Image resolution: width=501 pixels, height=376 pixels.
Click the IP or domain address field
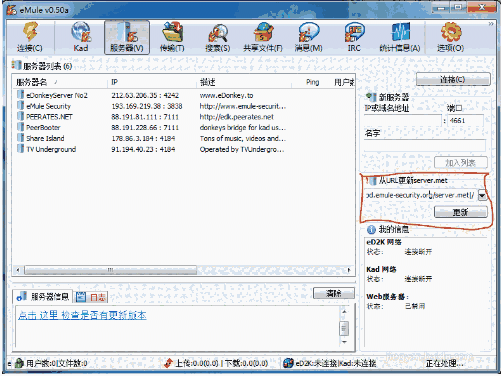coord(403,120)
